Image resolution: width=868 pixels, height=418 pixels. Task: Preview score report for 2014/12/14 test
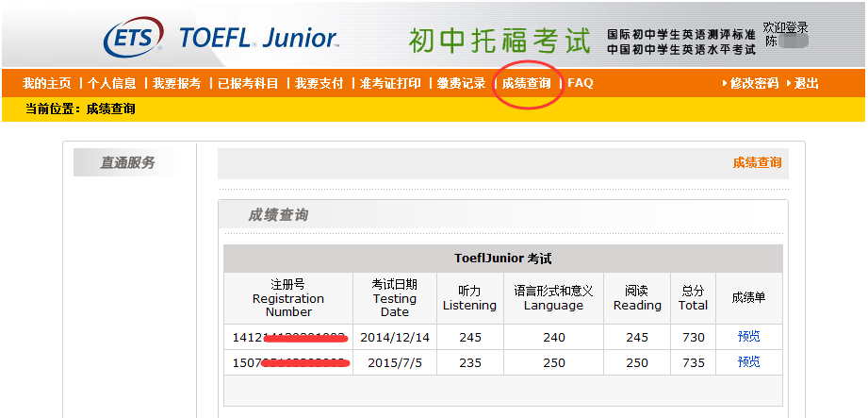click(748, 337)
